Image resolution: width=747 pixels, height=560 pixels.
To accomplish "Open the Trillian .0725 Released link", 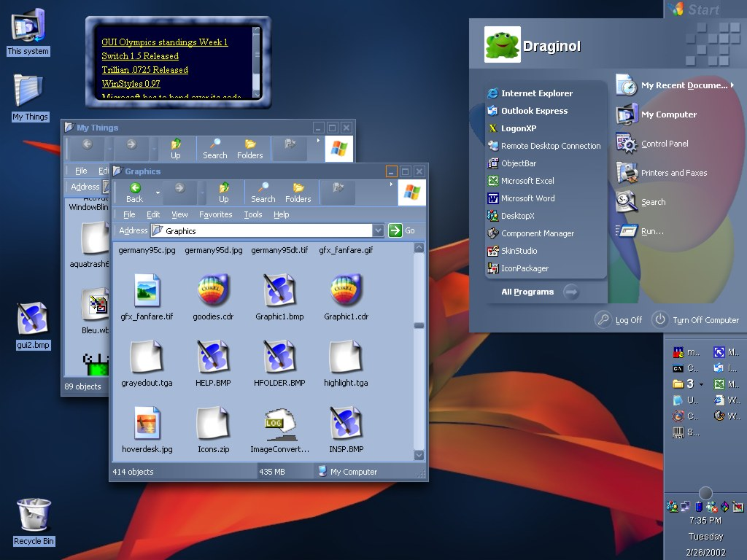I will (145, 69).
